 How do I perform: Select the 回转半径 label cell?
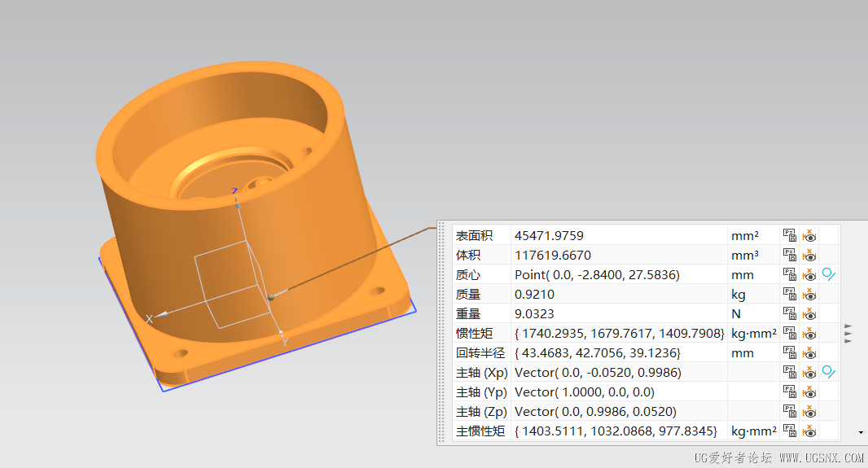click(481, 353)
